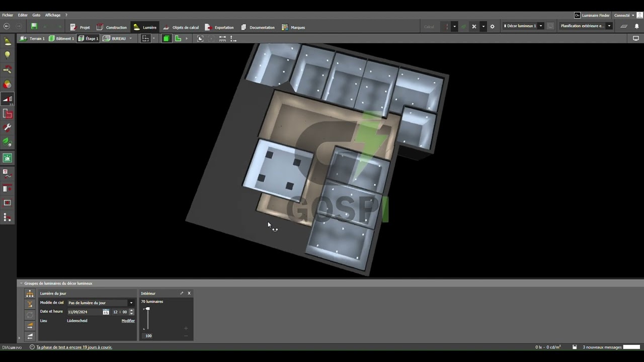This screenshot has width=644, height=362.
Task: Click the color filter sphere tool
Action: [x=8, y=84]
